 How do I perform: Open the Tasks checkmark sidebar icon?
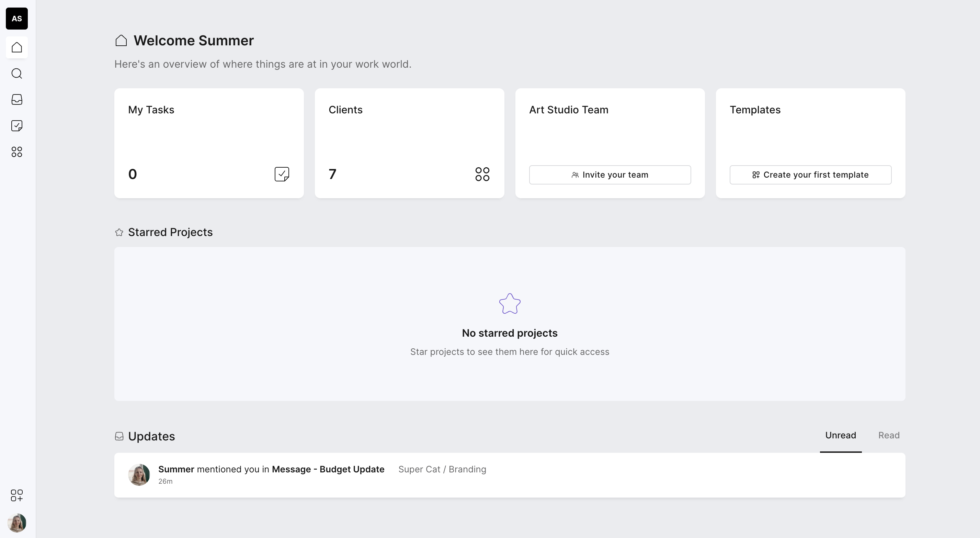(17, 126)
